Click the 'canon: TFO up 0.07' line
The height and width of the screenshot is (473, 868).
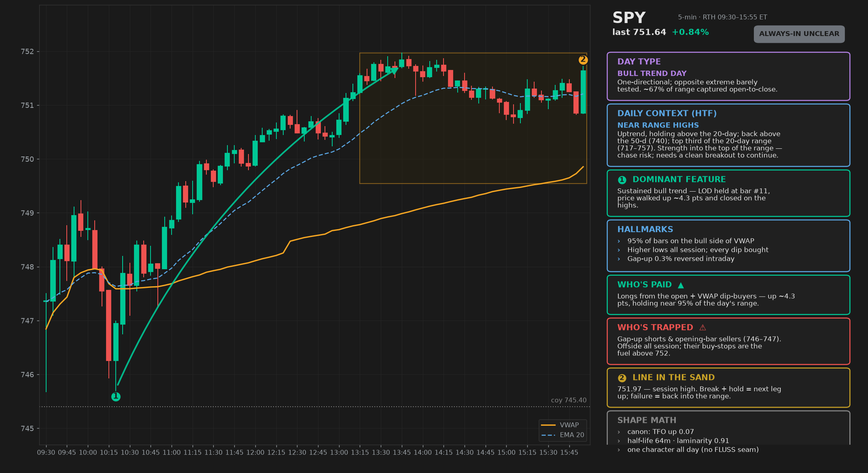point(661,432)
